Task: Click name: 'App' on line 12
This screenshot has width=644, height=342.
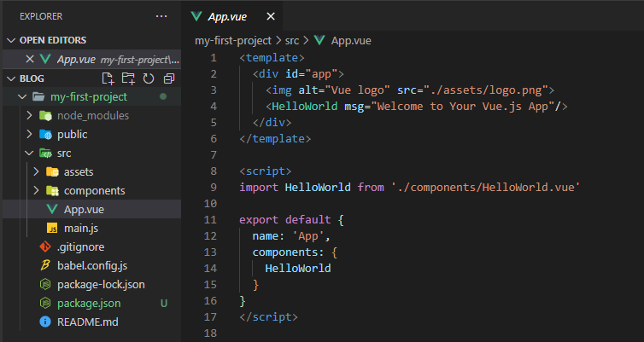Action: (x=289, y=236)
